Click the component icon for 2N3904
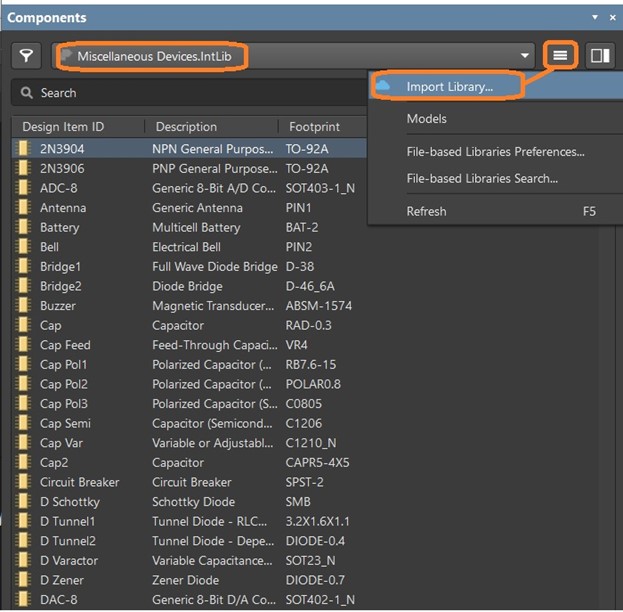Viewport: 623px width, 612px height. pyautogui.click(x=23, y=149)
